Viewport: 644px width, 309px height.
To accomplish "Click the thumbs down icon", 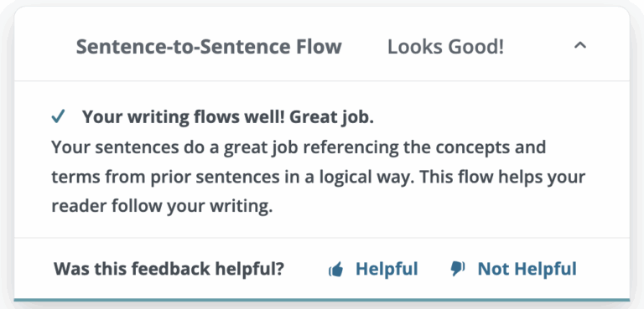I will [458, 269].
